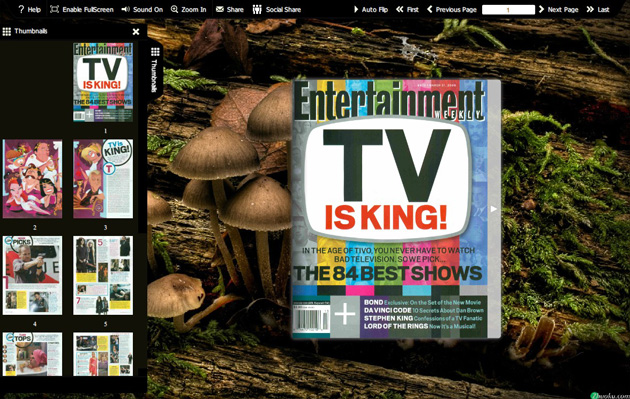
Task: Go to Next Page
Action: pos(558,9)
